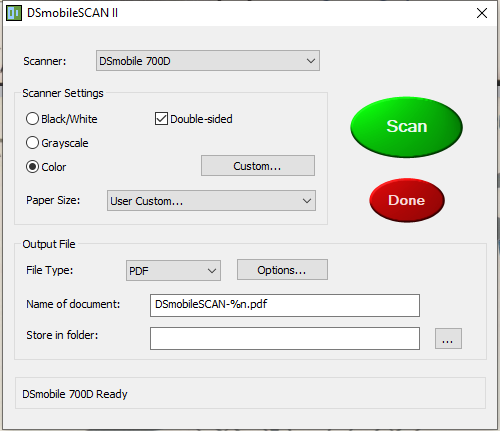Click the red Done button

[x=407, y=200]
